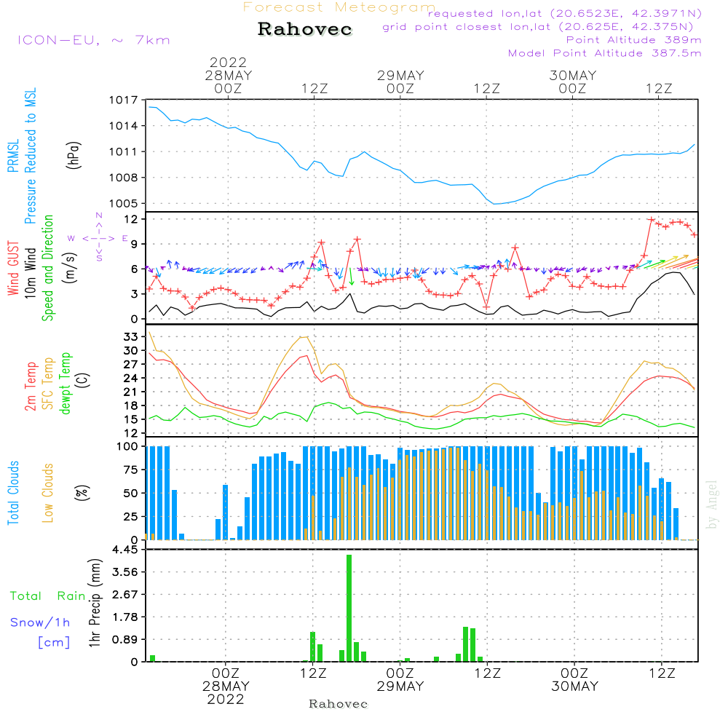
Task: Click wind axis value 6
Action: coord(134,269)
